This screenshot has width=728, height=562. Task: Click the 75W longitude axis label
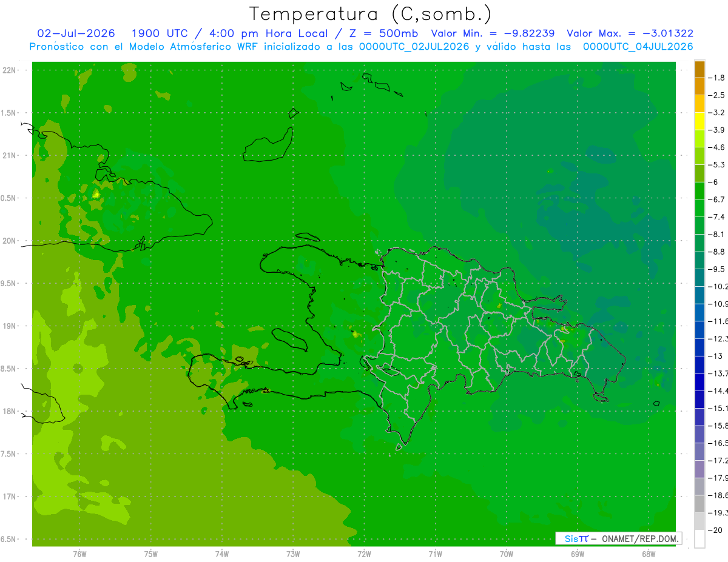[151, 554]
